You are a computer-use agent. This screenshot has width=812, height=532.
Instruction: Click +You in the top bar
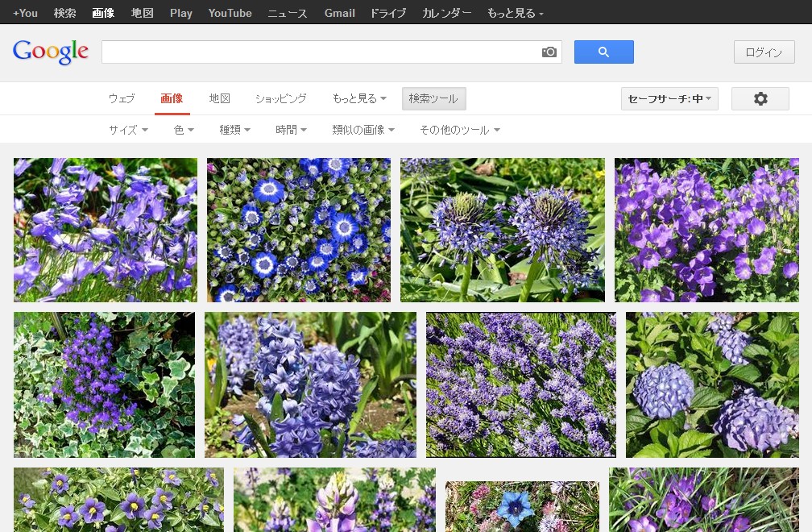pos(25,13)
